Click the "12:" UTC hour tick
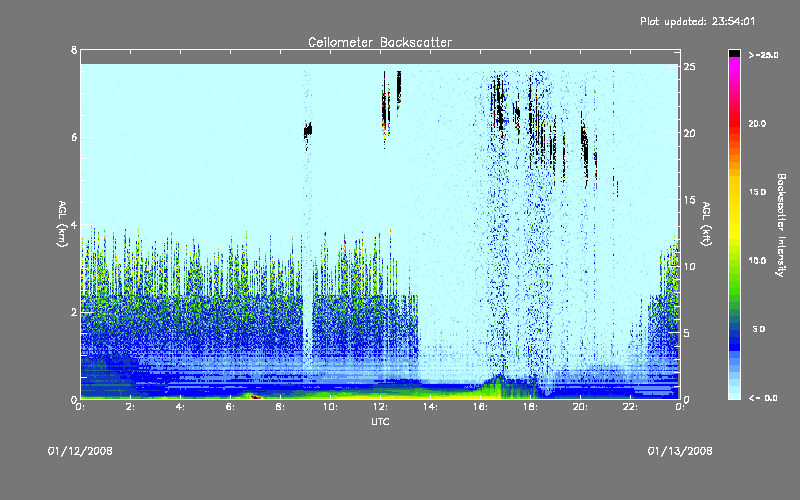Viewport: 800px width, 500px height. coord(380,407)
